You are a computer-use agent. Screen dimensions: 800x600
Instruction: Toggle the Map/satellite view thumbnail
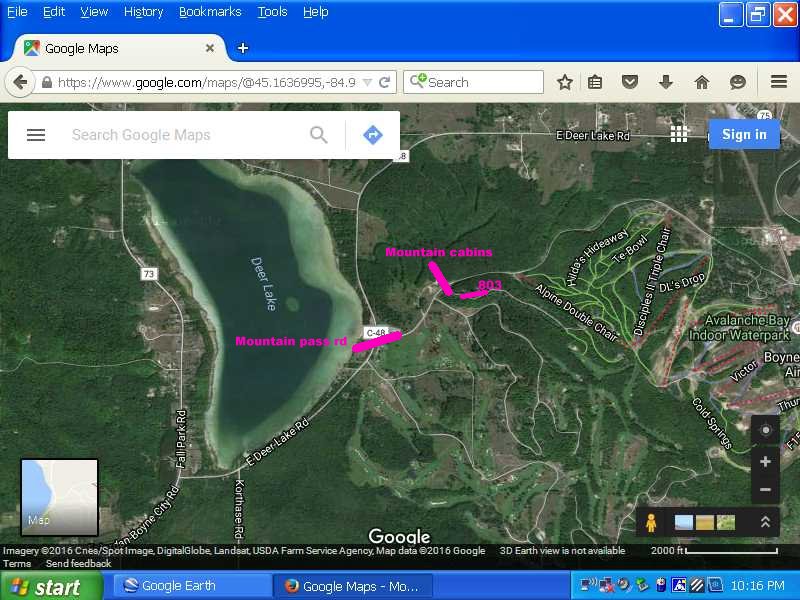[x=60, y=497]
